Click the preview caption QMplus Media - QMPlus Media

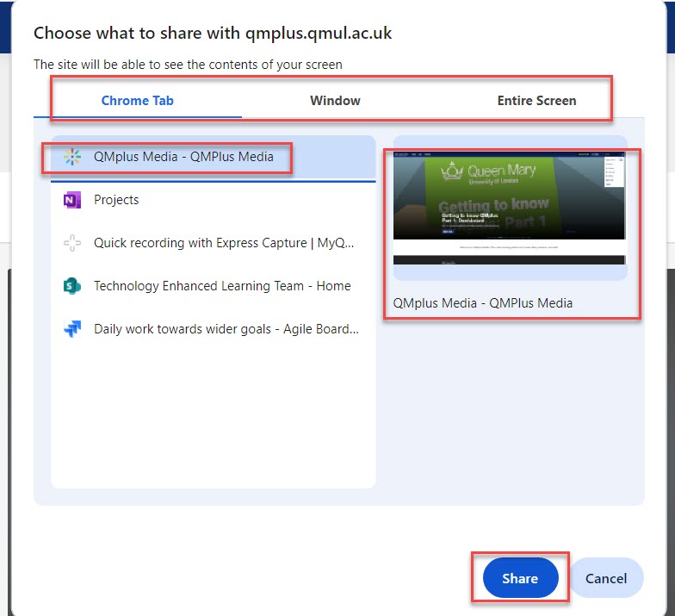[x=482, y=303]
